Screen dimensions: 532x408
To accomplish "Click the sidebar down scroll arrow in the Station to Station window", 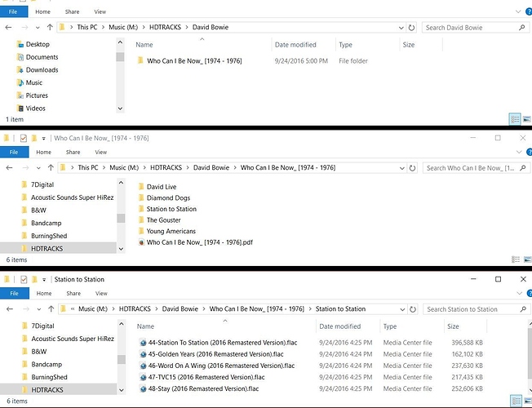I will point(121,390).
